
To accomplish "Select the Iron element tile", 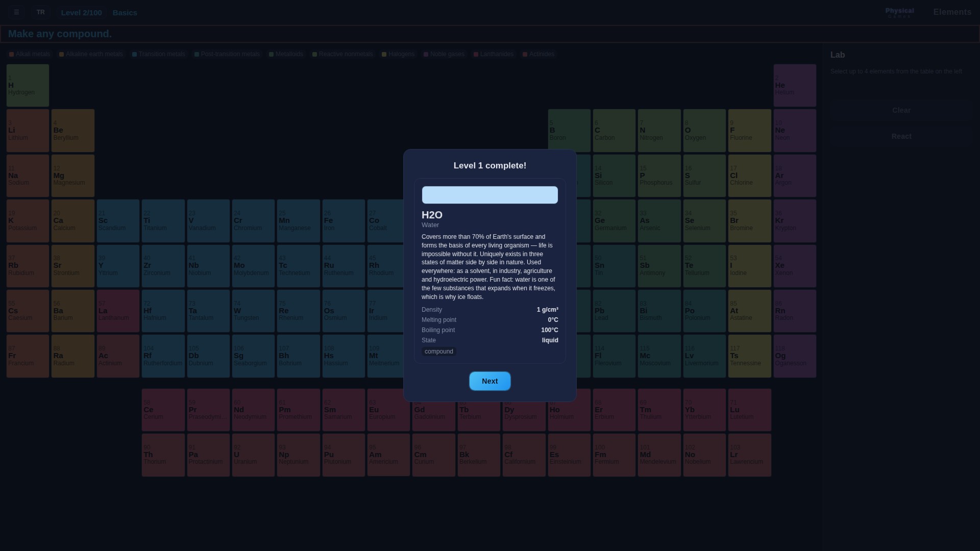I will click(x=344, y=221).
